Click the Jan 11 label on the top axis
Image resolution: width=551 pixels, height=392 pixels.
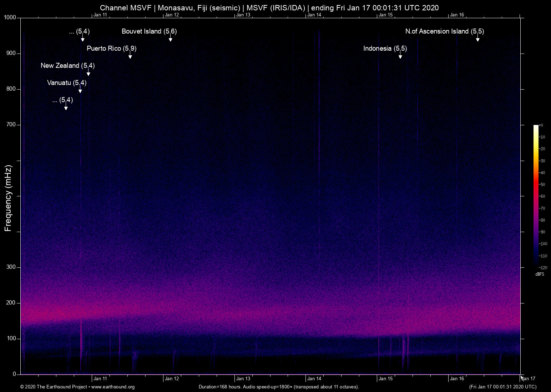click(100, 15)
